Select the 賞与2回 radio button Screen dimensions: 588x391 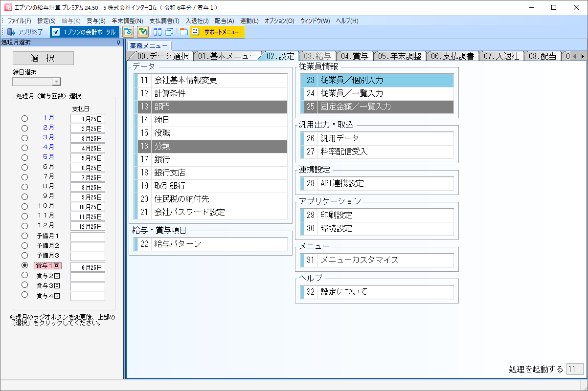24,275
